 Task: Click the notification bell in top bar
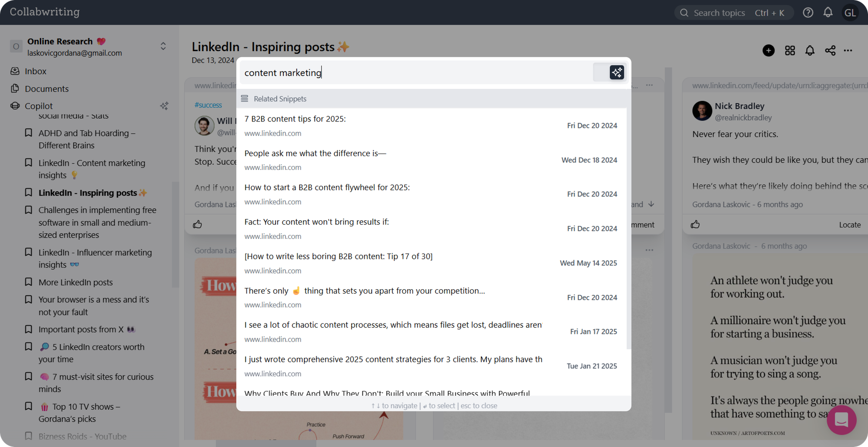828,13
